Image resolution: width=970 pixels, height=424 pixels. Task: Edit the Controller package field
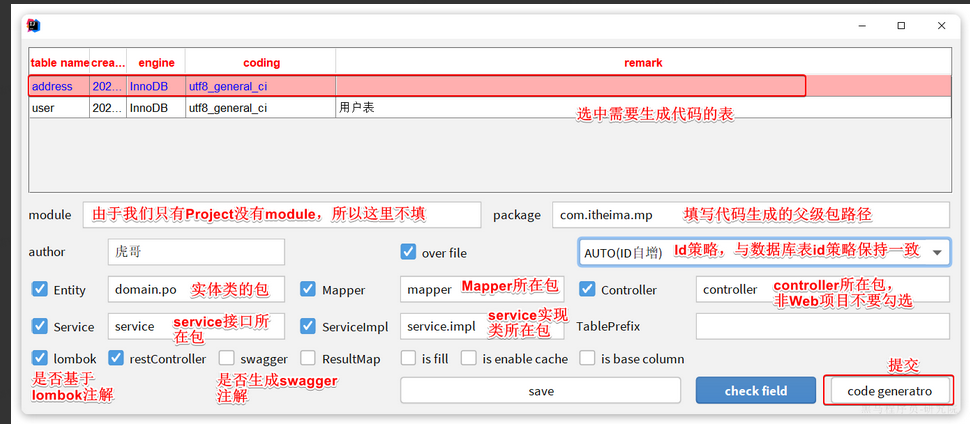823,289
